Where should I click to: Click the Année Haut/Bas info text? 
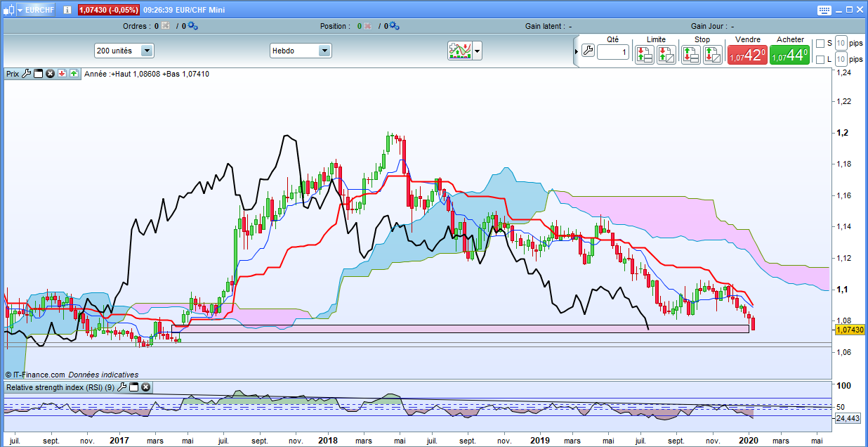tap(146, 73)
